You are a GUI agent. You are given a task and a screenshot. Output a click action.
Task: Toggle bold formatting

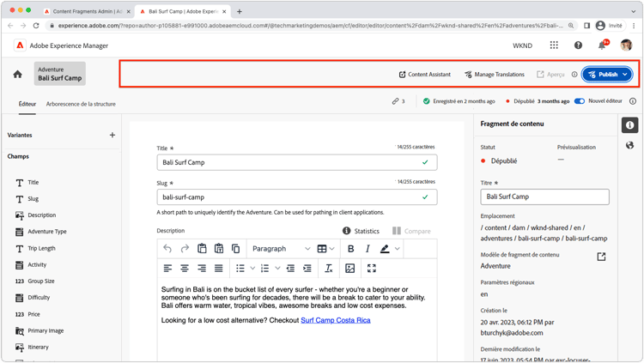[350, 248]
